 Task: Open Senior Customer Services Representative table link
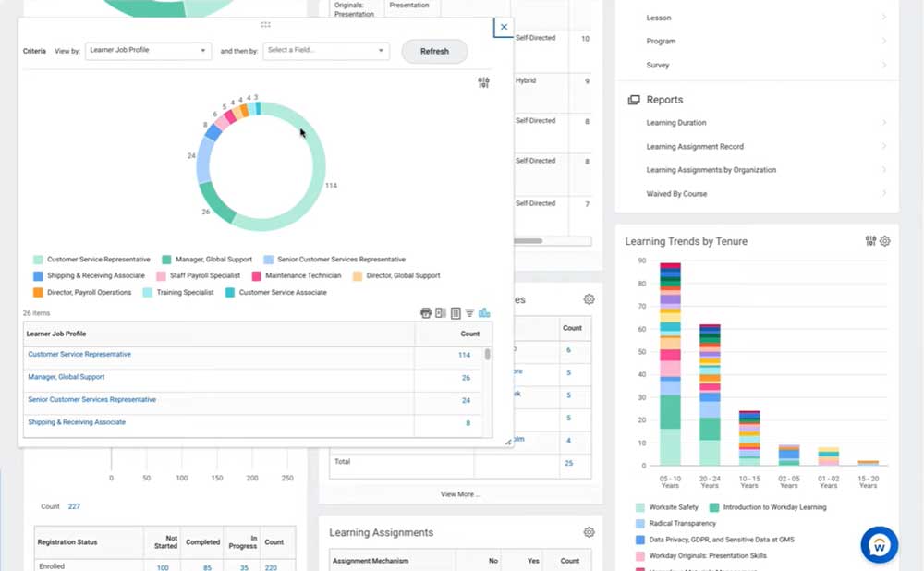coord(91,399)
